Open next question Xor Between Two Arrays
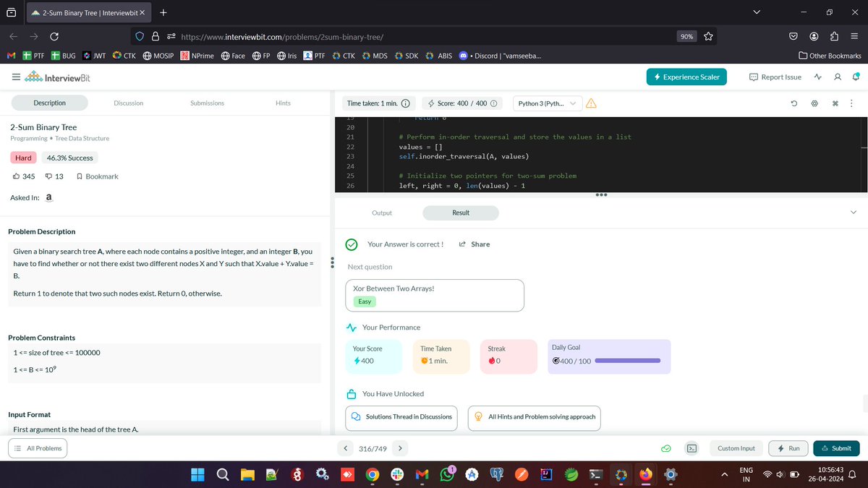 coord(434,295)
